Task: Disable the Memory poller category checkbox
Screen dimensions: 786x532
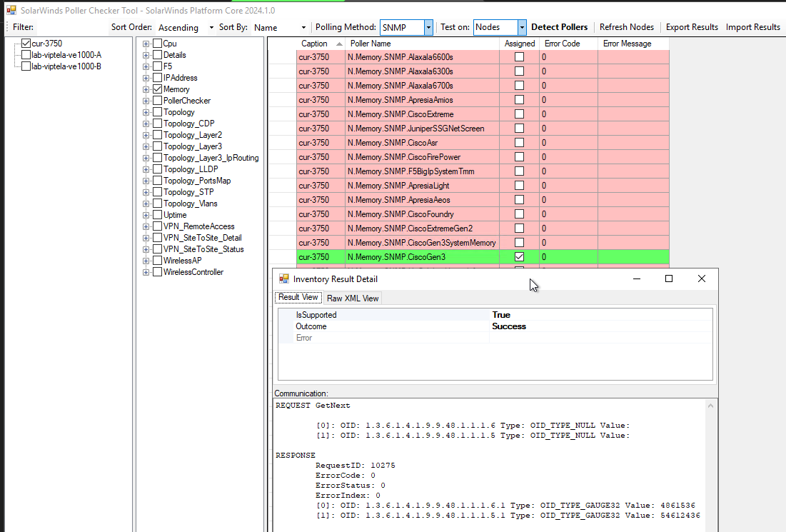Action: [x=158, y=89]
